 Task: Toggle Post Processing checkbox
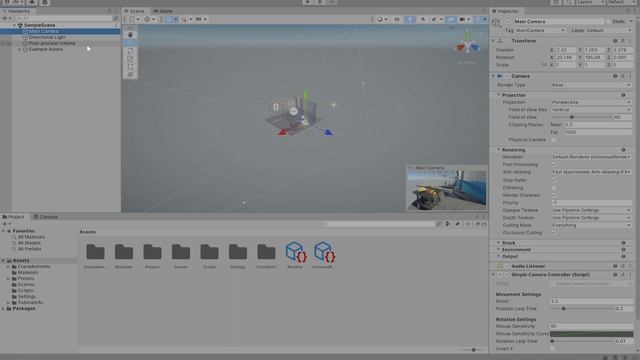[554, 164]
